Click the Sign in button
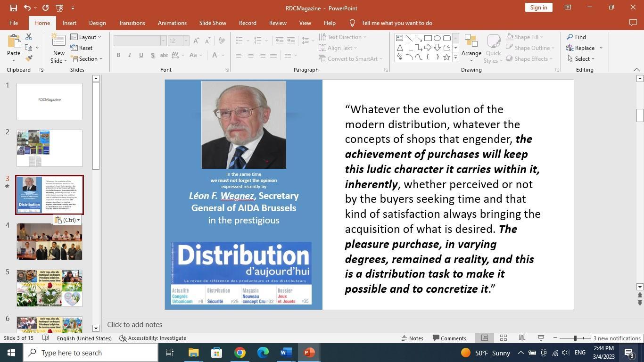644x362 pixels. tap(538, 8)
